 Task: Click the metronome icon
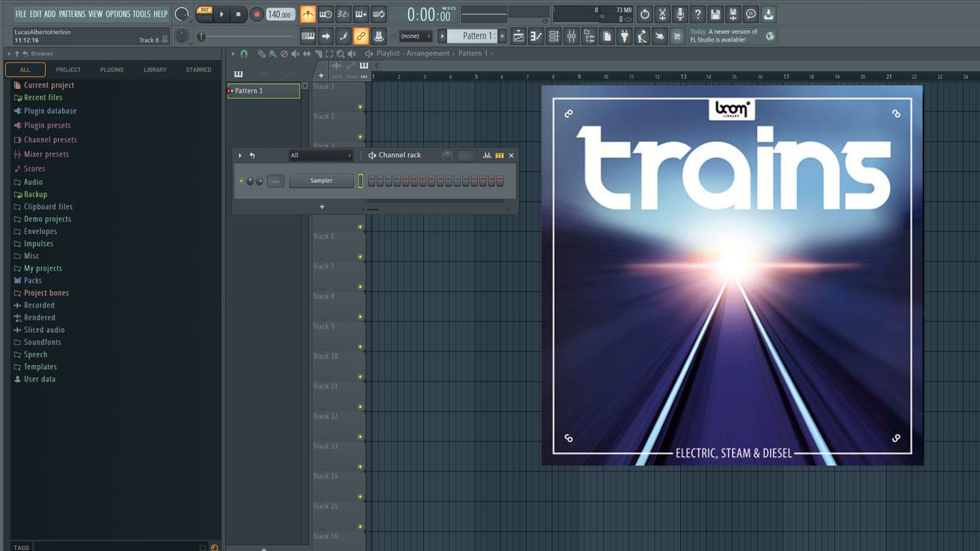[x=308, y=14]
